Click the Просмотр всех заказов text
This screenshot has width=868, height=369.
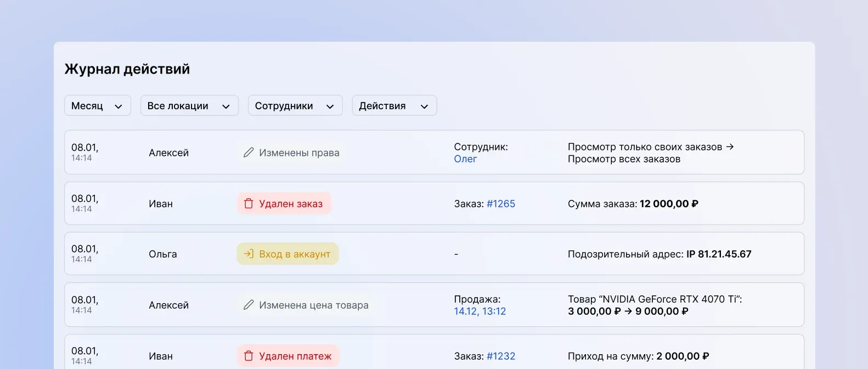coord(624,159)
